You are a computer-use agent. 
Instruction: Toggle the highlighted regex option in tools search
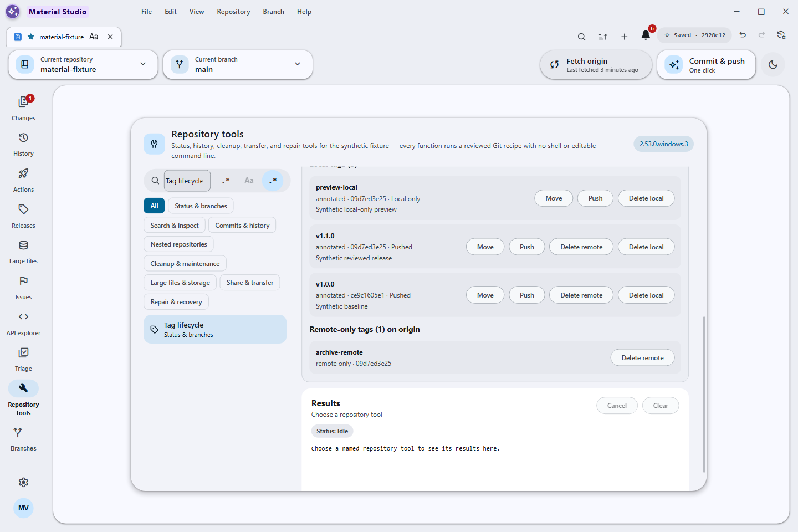pyautogui.click(x=273, y=181)
